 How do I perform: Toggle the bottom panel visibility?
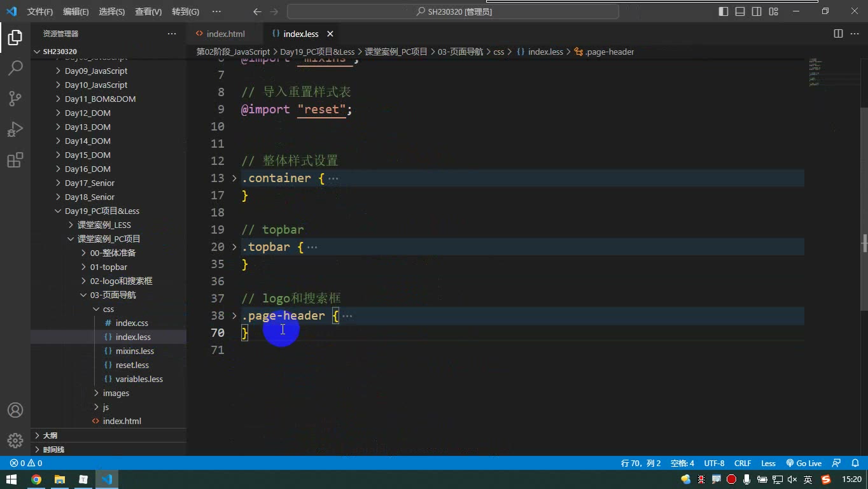[740, 11]
